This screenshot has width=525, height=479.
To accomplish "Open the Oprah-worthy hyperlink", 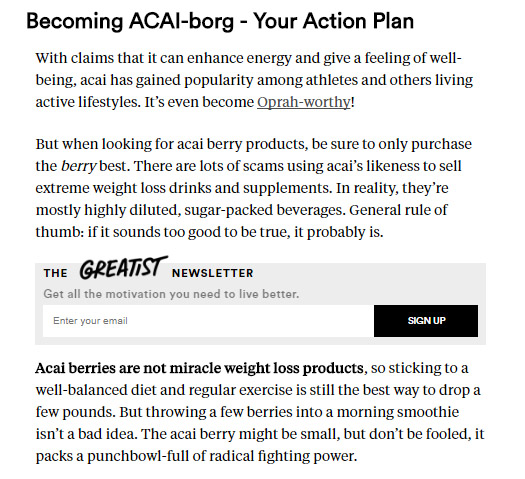I will tap(303, 102).
